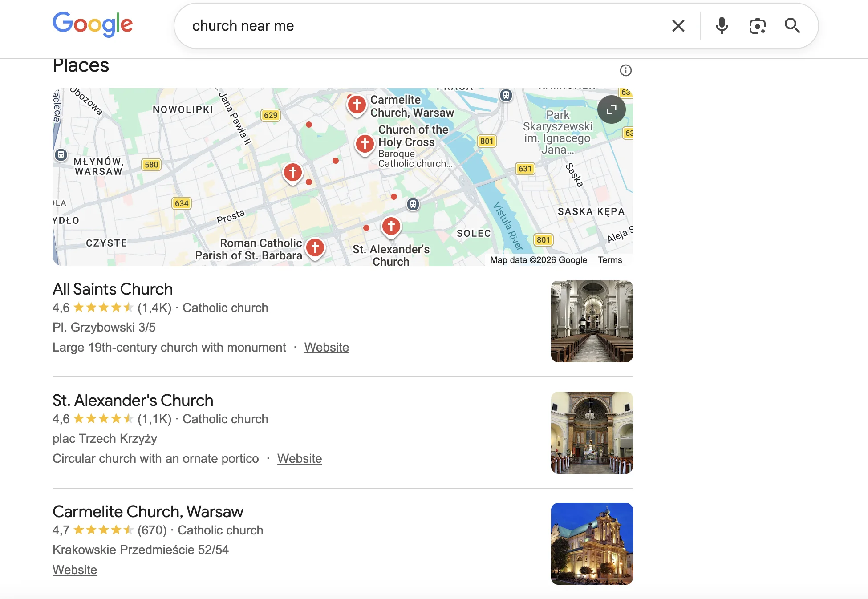Select Church of the Holy Cross map pin

pyautogui.click(x=365, y=145)
